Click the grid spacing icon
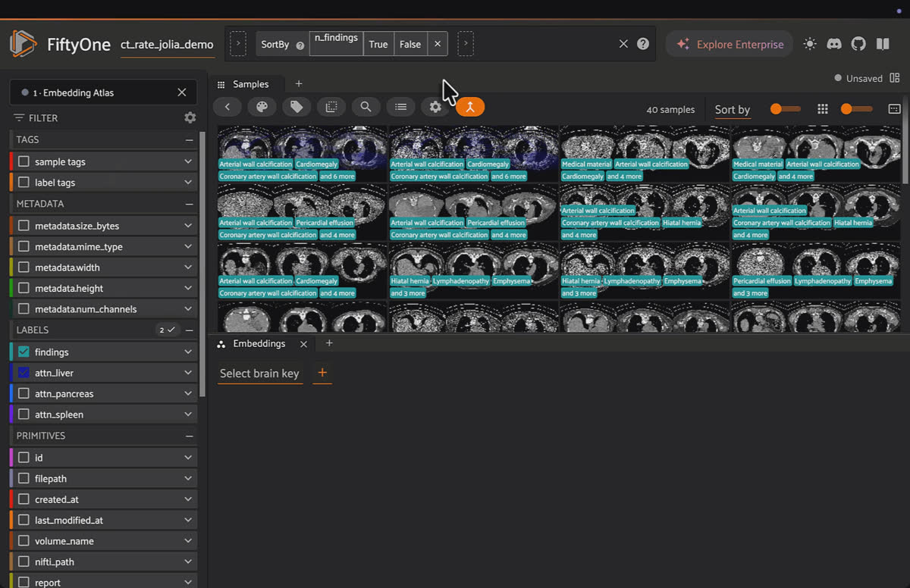 coord(823,109)
